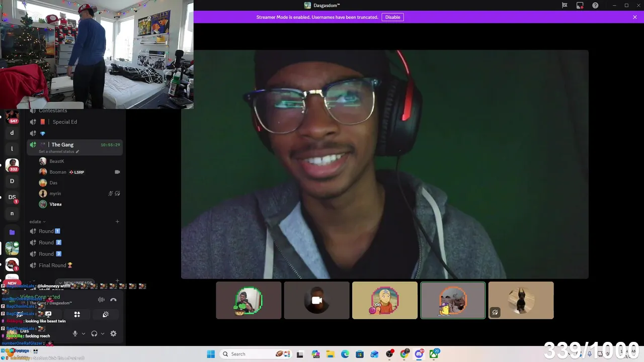The height and width of the screenshot is (362, 644).
Task: Open the 'd' server icon
Action: [12, 133]
